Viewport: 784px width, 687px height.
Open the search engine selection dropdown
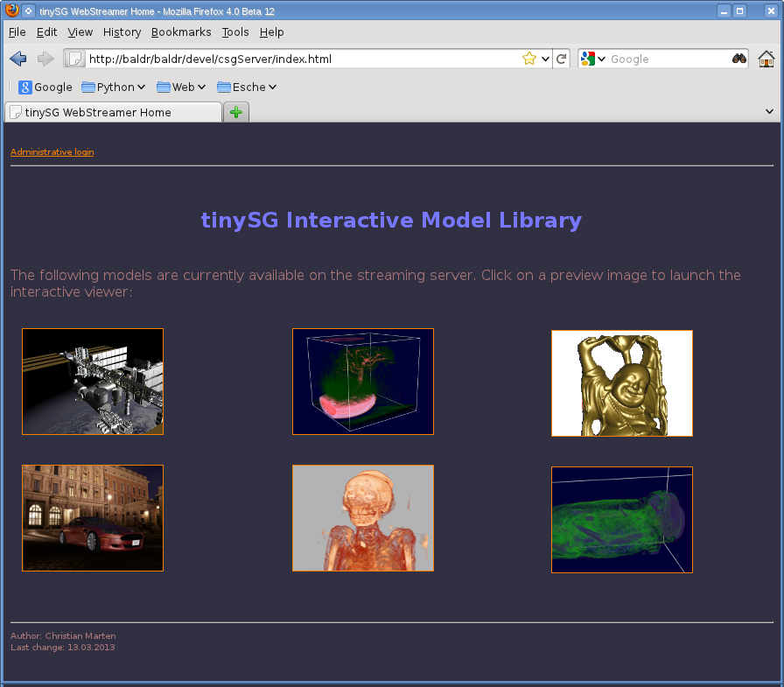(x=601, y=59)
